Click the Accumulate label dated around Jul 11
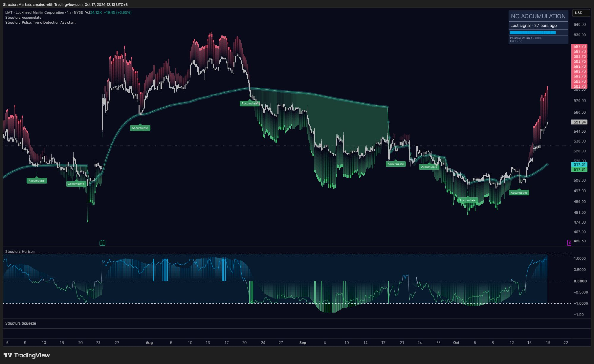This screenshot has width=594, height=364. 37,181
